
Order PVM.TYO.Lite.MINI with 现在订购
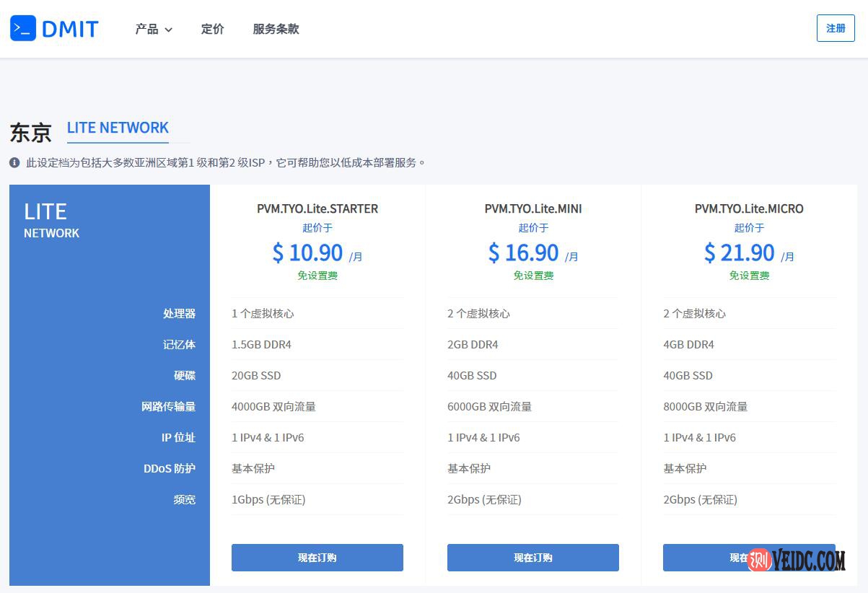[532, 557]
